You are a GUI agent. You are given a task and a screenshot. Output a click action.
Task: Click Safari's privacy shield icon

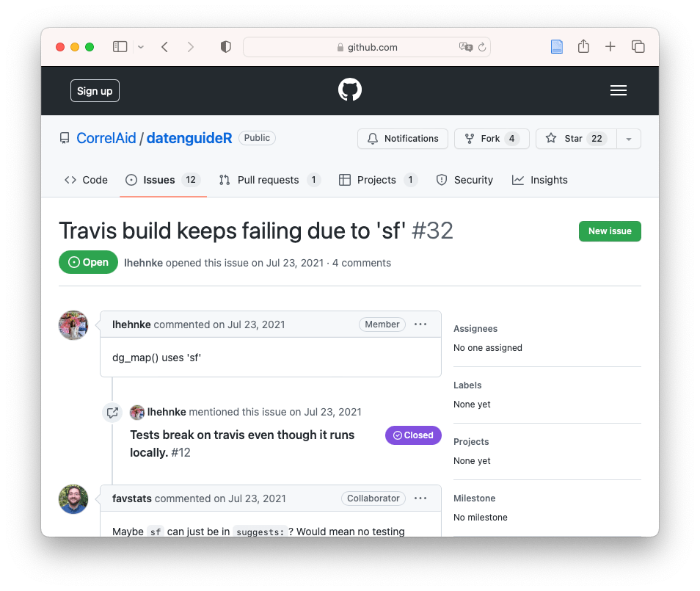(x=226, y=47)
